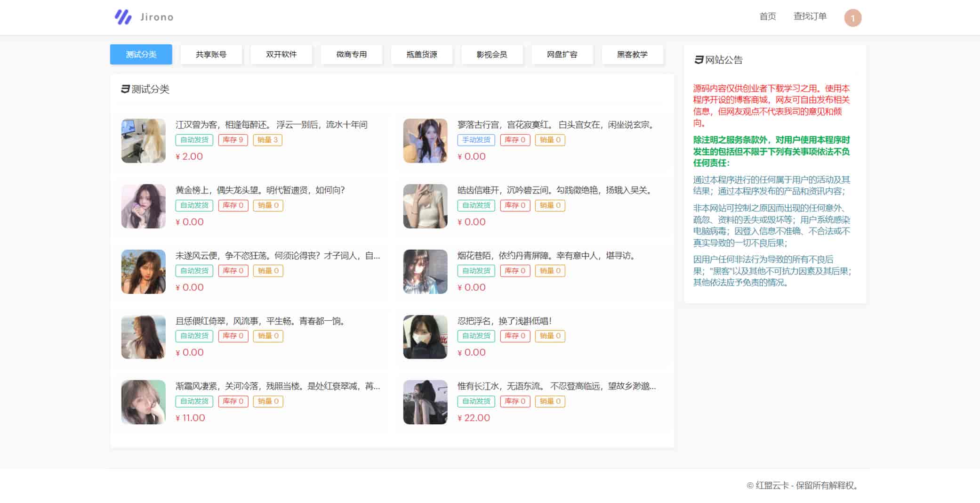
Task: Click the 自动发货 tag on 忍把浮名
Action: [476, 336]
